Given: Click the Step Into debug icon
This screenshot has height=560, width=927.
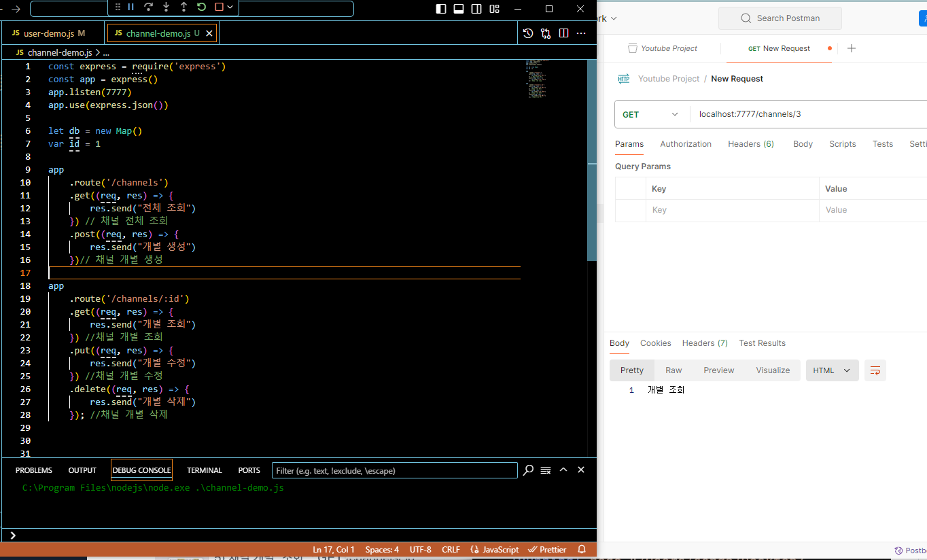Looking at the screenshot, I should click(166, 7).
